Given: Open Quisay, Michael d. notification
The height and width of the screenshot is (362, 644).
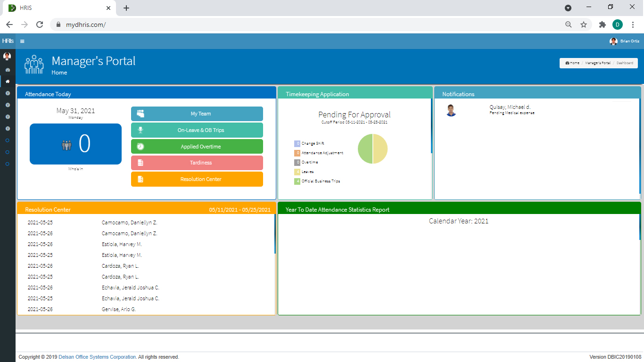Looking at the screenshot, I should coord(510,107).
